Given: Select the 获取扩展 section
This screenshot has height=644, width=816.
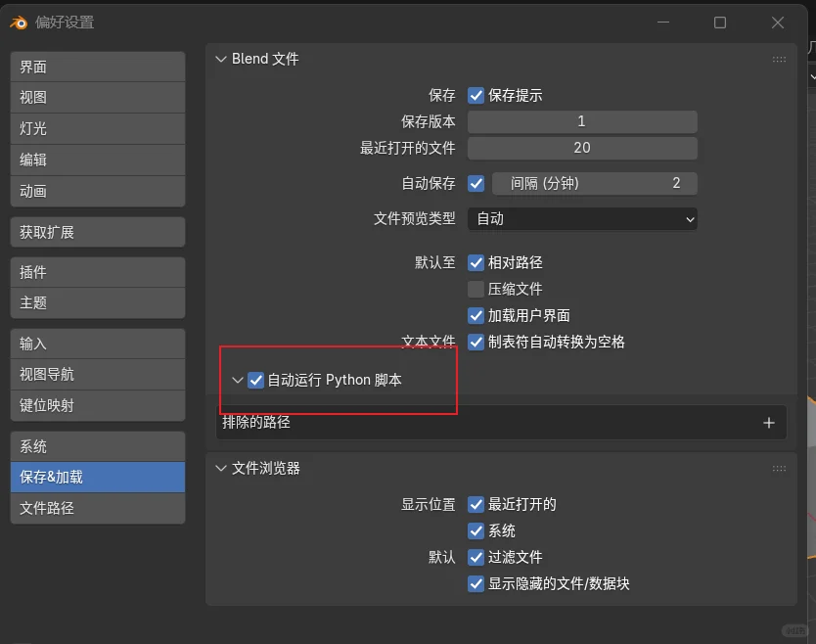Looking at the screenshot, I should click(x=97, y=232).
